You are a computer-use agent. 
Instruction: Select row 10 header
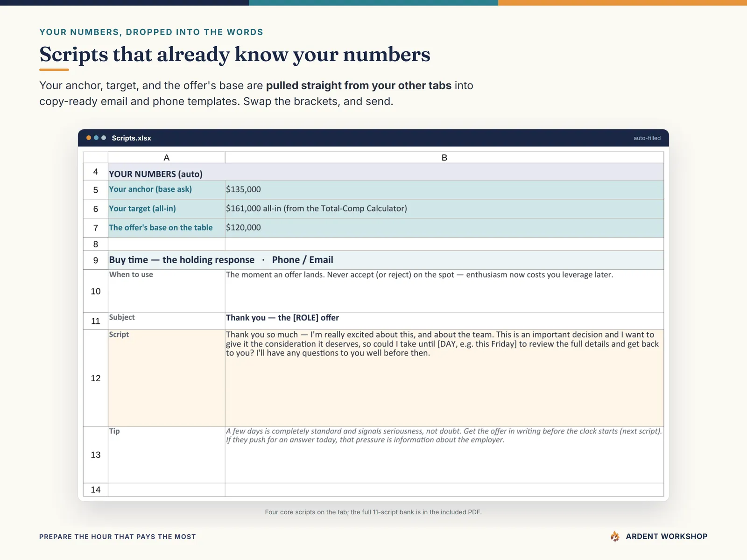96,291
